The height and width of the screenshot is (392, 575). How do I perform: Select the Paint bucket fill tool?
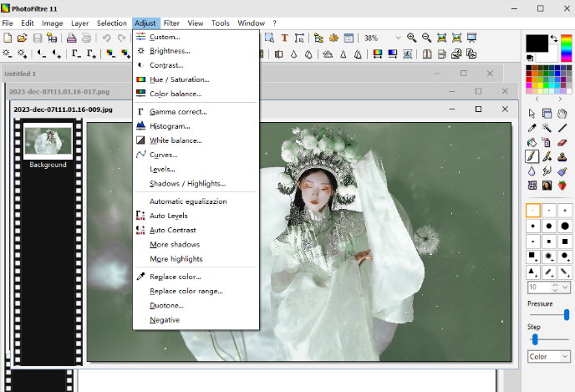tap(532, 142)
